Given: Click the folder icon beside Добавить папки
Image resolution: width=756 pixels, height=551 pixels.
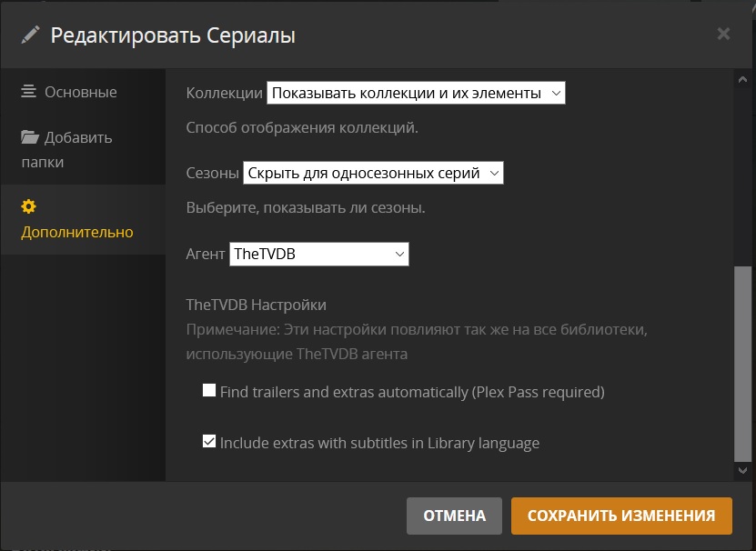Looking at the screenshot, I should pyautogui.click(x=30, y=138).
